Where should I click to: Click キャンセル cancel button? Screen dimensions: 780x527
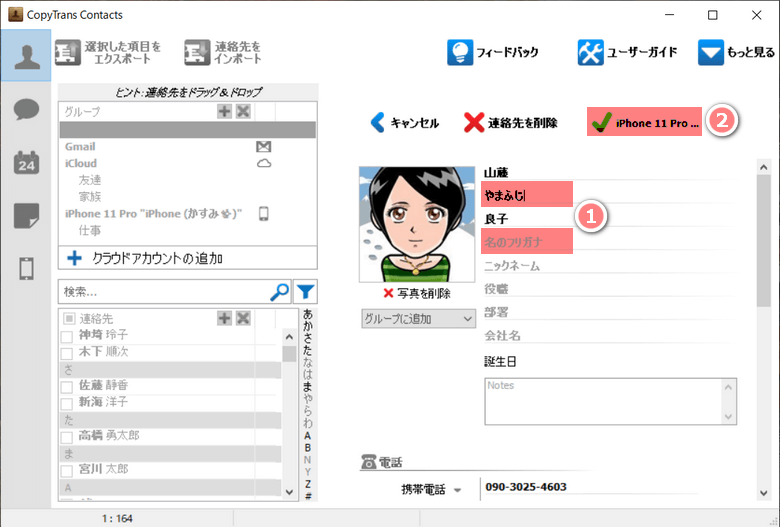pos(405,122)
